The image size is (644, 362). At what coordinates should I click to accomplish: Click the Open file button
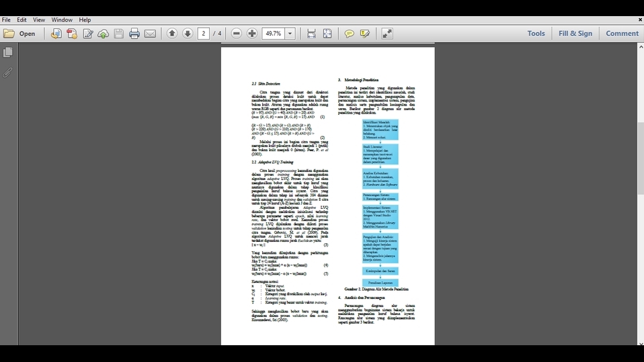pos(19,34)
